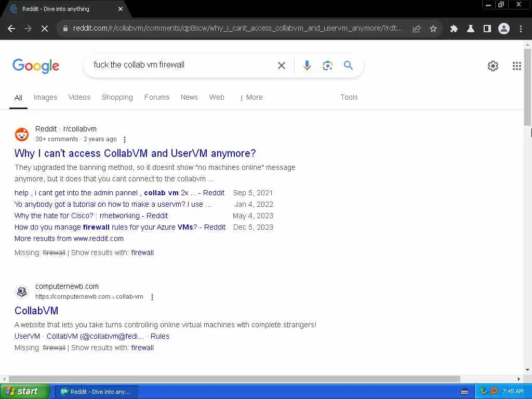
Task: Click the computernewb.com result favicon
Action: coord(22,291)
